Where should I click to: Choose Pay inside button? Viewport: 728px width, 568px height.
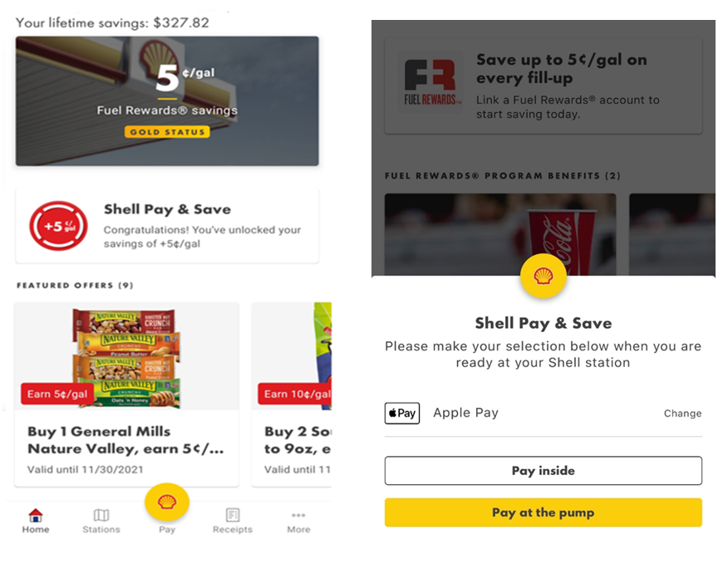544,471
